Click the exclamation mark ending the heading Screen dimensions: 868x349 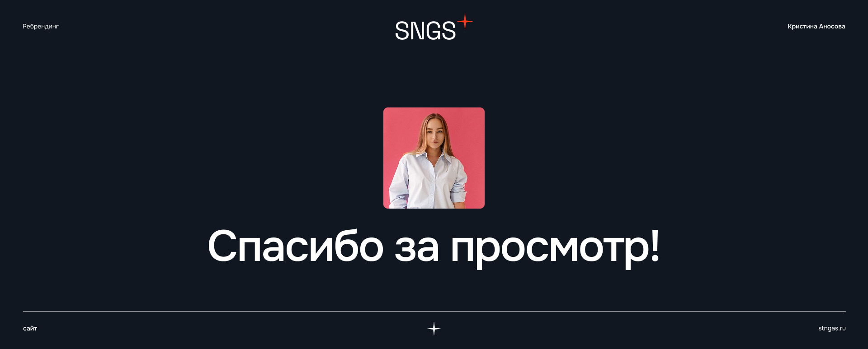click(x=654, y=246)
